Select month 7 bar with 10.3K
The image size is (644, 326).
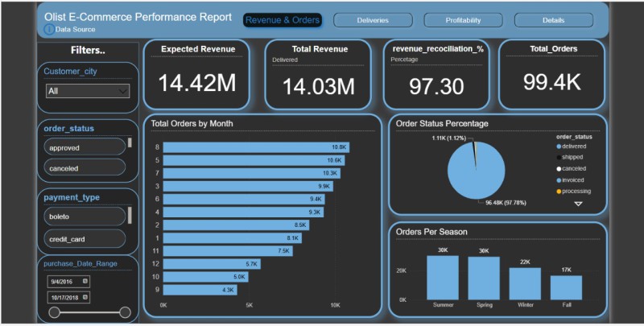(252, 173)
